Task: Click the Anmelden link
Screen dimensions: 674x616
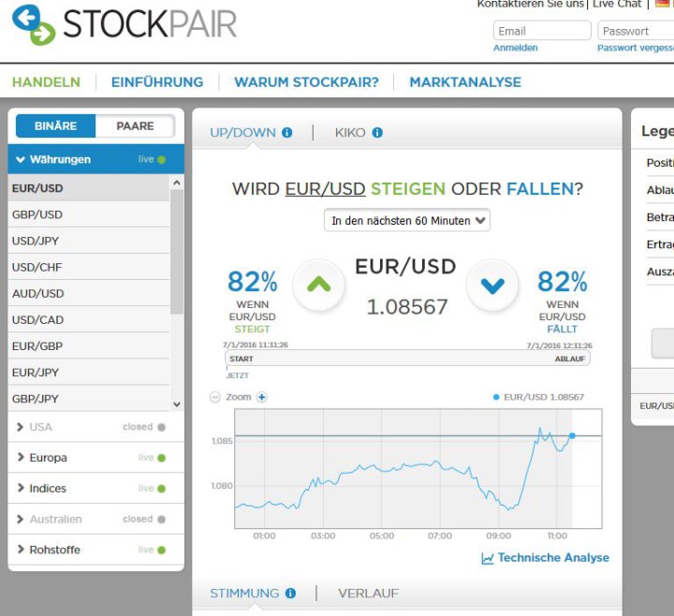Action: (x=516, y=48)
